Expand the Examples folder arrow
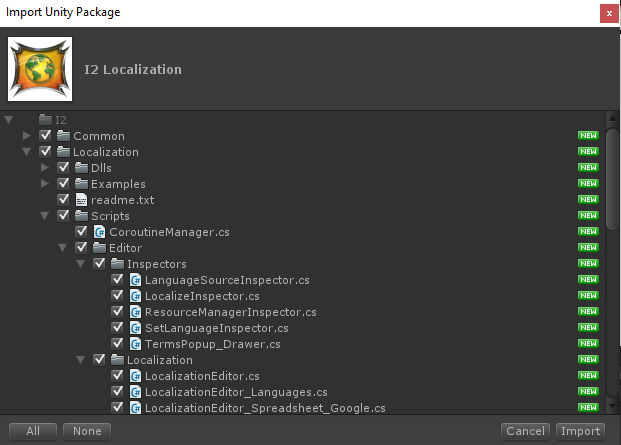621x445 pixels. coord(45,184)
